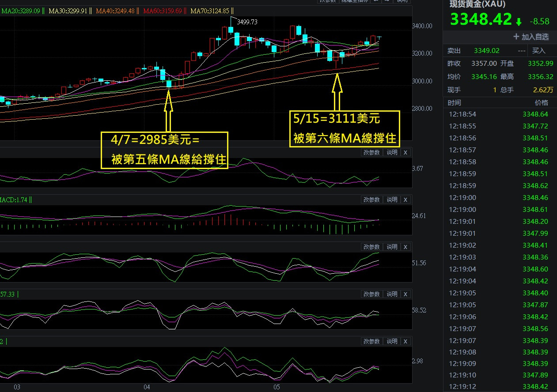Show 说明 for the 2.98 indicator panel
The image size is (557, 392).
(x=392, y=341)
